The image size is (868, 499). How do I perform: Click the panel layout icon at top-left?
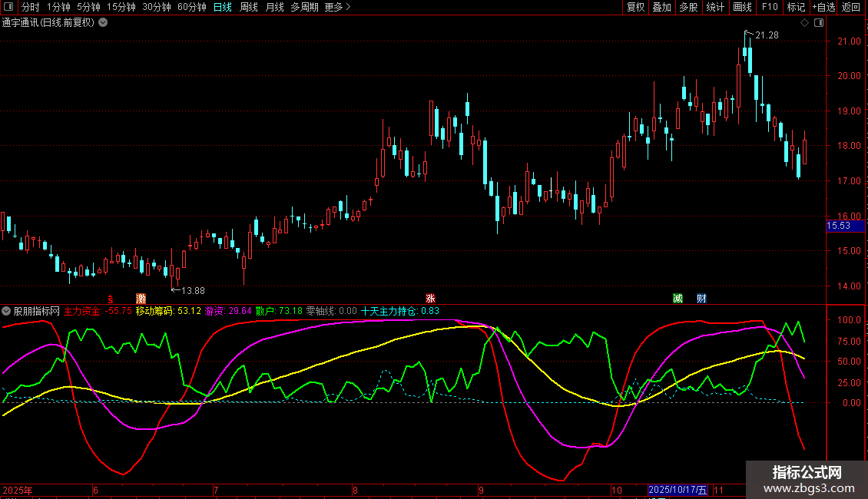(8, 7)
